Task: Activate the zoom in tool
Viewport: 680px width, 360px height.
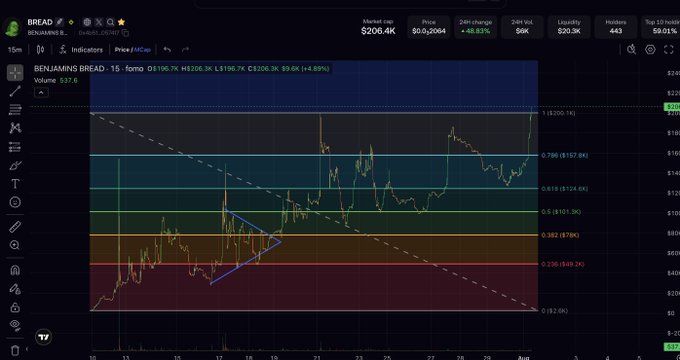Action: point(15,245)
